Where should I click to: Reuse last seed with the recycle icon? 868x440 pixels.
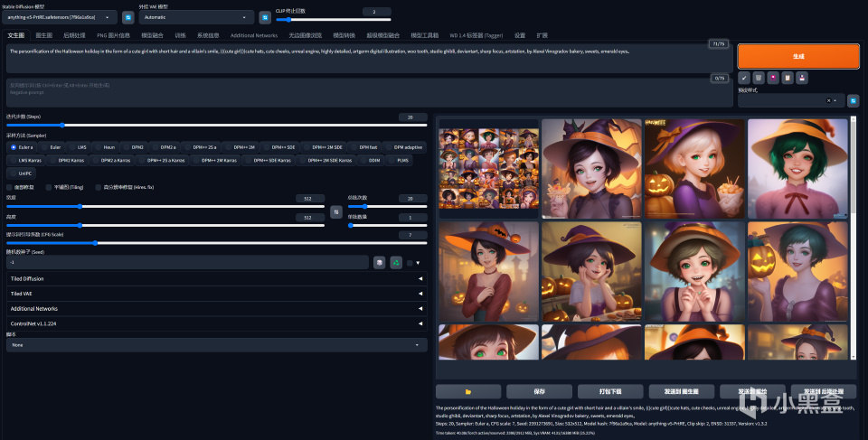(396, 262)
